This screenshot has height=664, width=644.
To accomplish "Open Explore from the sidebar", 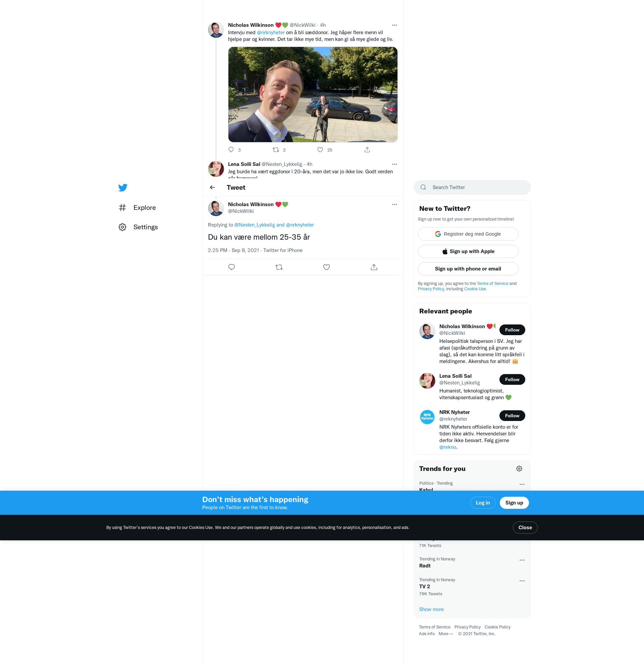I will (x=137, y=208).
